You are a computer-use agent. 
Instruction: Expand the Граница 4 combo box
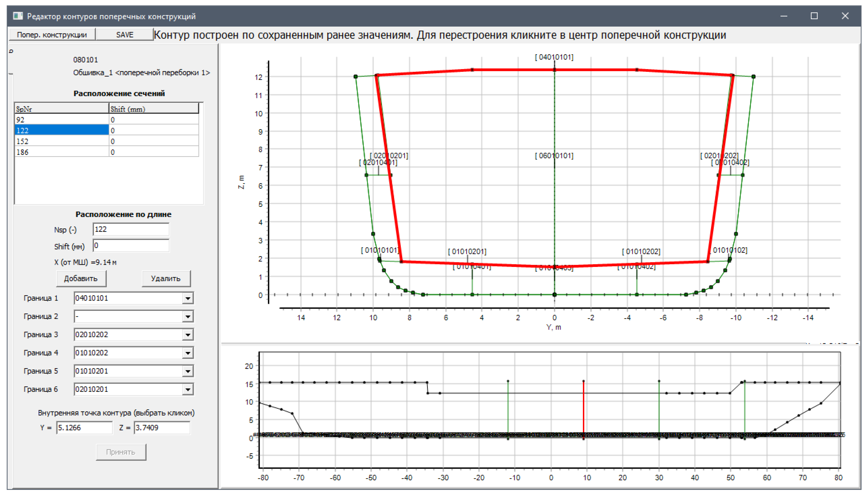click(188, 353)
